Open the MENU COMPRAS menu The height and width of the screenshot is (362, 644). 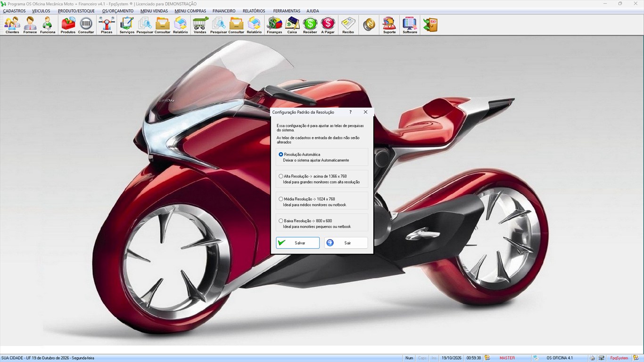point(190,11)
